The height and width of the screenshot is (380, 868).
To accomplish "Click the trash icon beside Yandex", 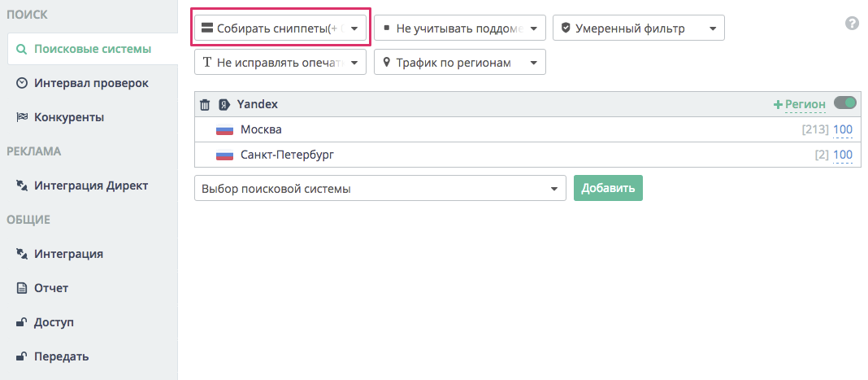I will click(x=205, y=105).
